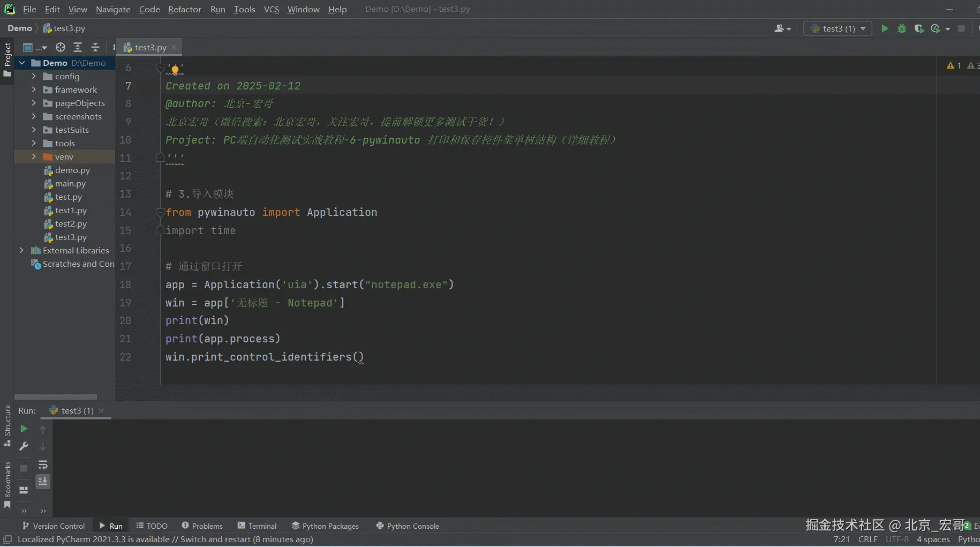Rerun test3 from the Run panel
980x547 pixels.
24,429
